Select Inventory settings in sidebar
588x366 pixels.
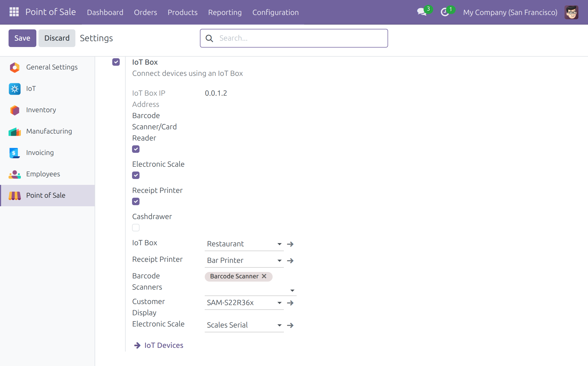point(48,110)
